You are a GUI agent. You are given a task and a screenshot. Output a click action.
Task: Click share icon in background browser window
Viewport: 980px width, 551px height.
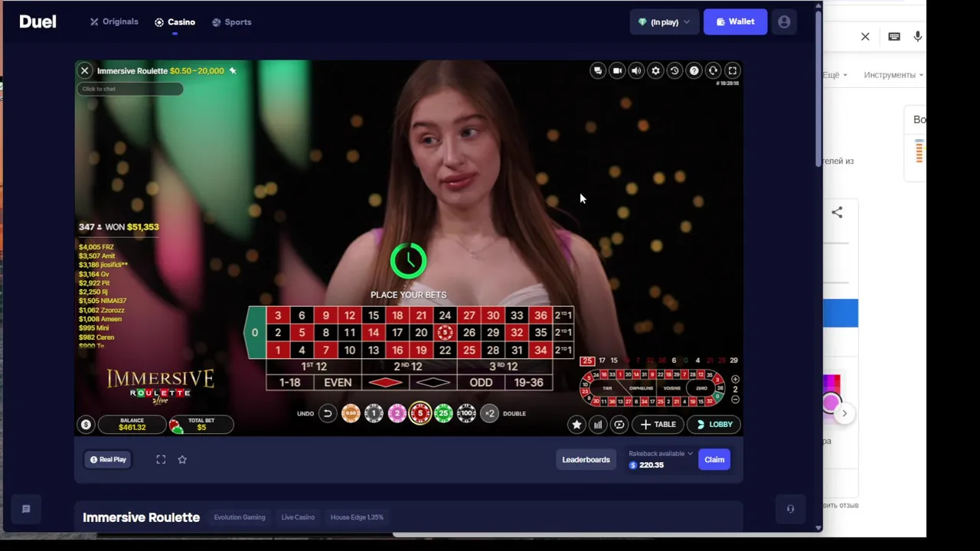(x=837, y=213)
